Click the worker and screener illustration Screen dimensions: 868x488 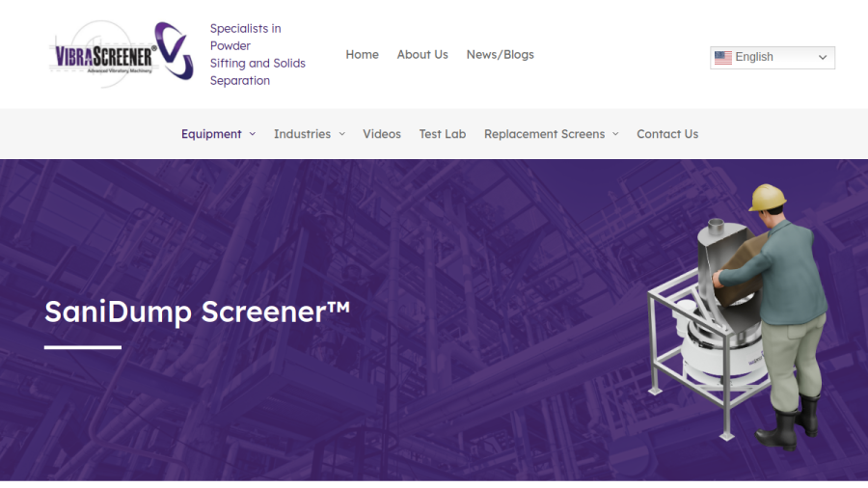pyautogui.click(x=739, y=315)
